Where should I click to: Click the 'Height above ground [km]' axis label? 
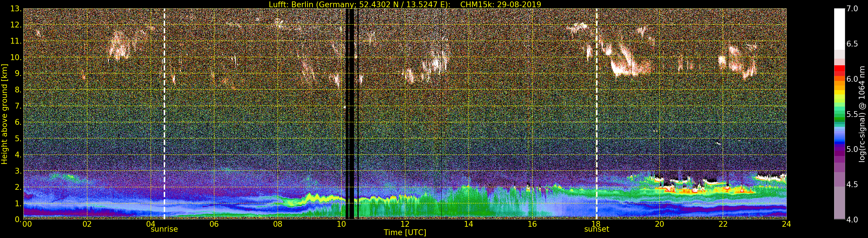(4, 114)
